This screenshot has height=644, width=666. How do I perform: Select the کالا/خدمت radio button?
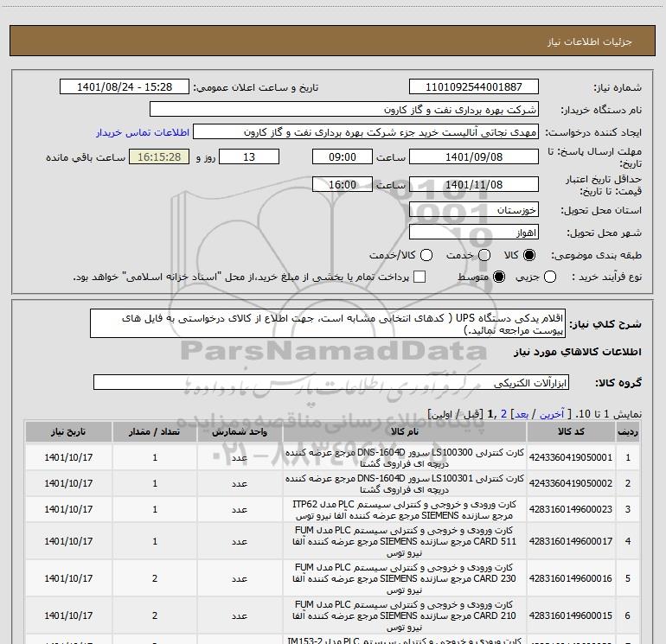[426, 255]
